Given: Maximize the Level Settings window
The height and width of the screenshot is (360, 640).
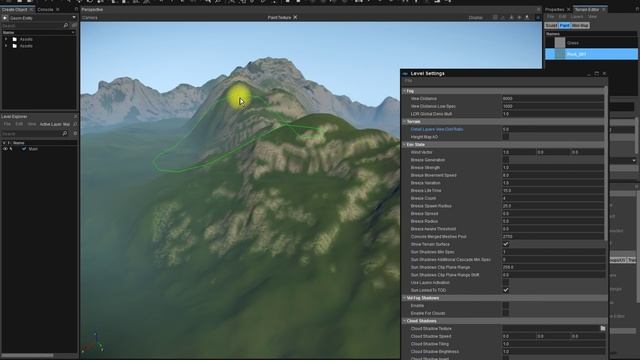Looking at the screenshot, I should [x=596, y=73].
